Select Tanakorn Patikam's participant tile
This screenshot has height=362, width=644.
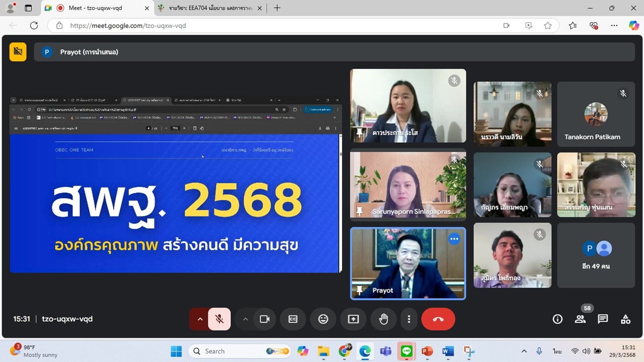tap(596, 114)
